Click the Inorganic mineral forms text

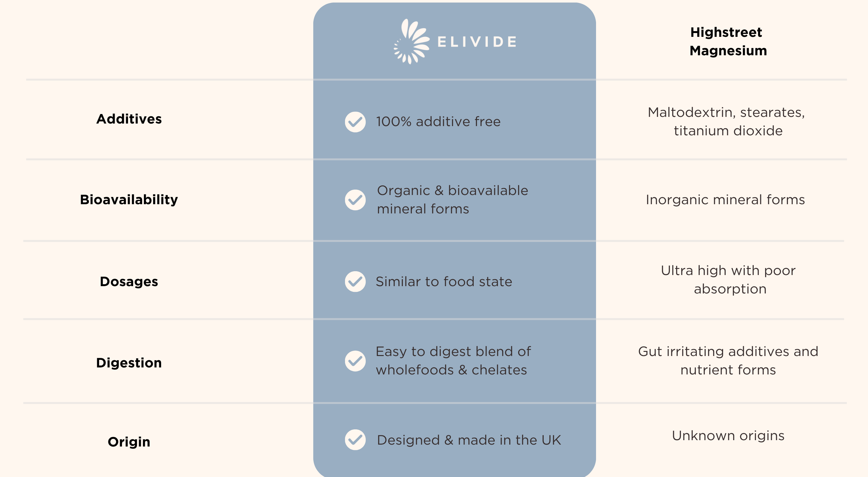[725, 200]
